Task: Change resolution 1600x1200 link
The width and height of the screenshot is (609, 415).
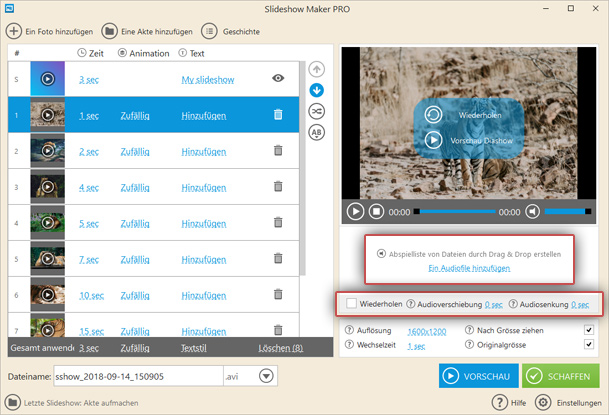Action: (426, 332)
